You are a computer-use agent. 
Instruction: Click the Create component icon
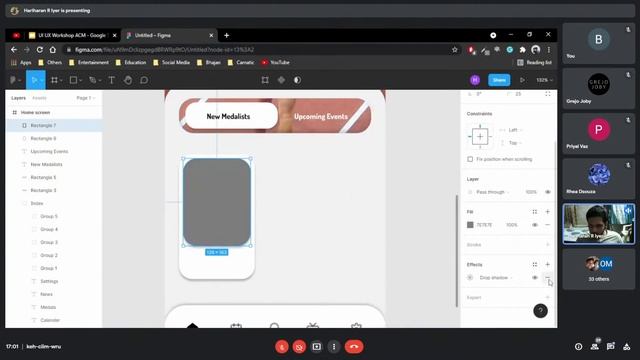point(281,80)
